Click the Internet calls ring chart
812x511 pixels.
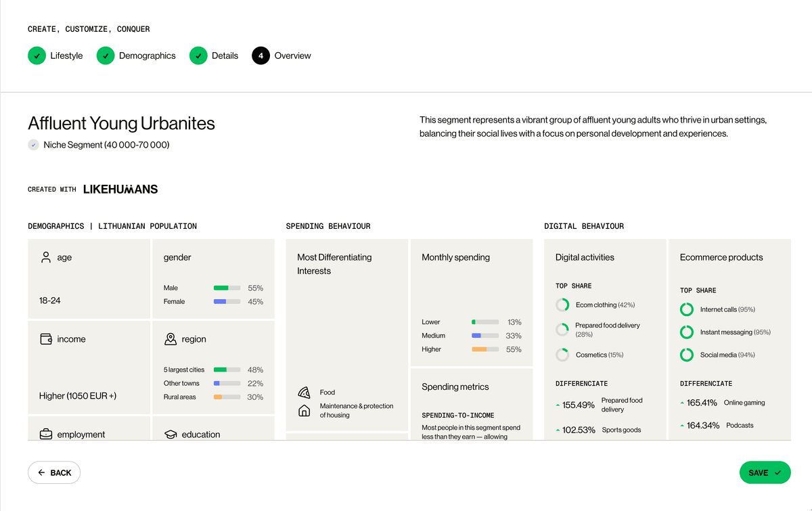click(687, 309)
